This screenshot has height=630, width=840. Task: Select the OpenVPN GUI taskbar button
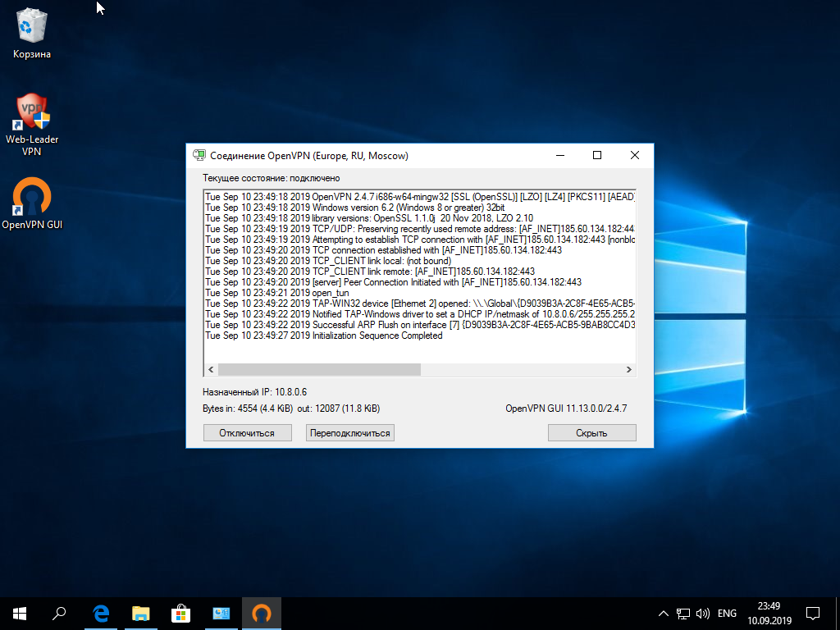(x=262, y=614)
